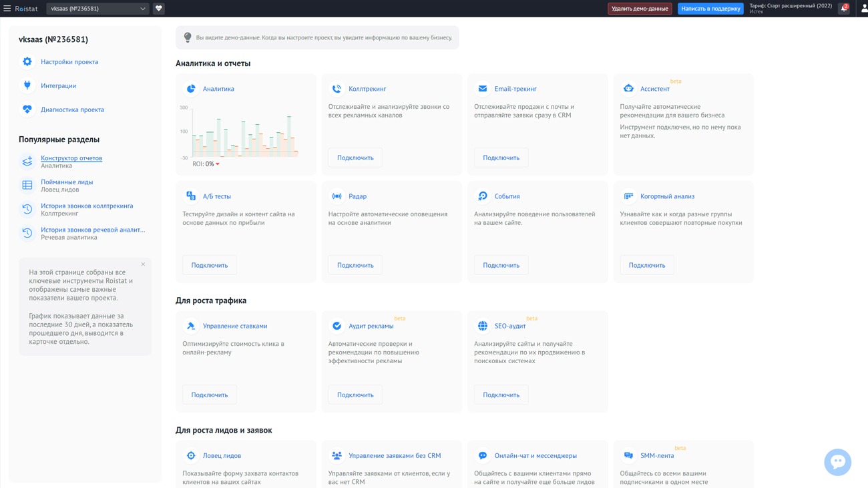Image resolution: width=868 pixels, height=488 pixels.
Task: Open Интеграции in sidebar
Action: (x=58, y=86)
